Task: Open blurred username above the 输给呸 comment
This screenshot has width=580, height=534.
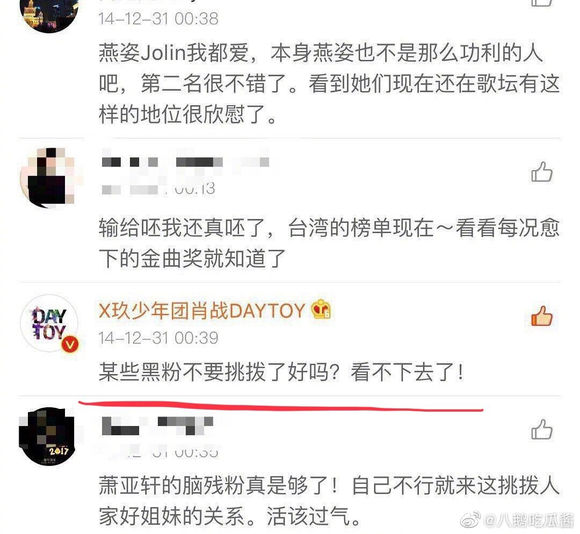Action: [185, 162]
